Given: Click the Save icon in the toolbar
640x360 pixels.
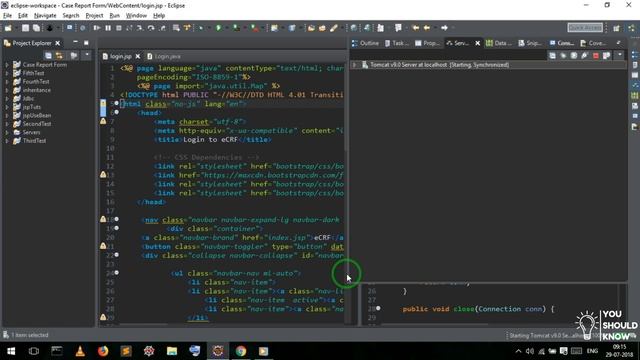Looking at the screenshot, I should click(x=25, y=28).
